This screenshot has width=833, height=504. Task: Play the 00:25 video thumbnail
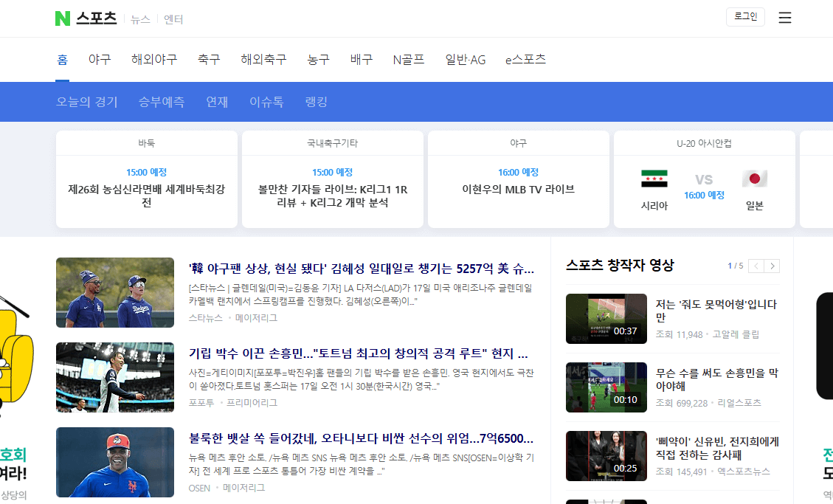click(606, 456)
